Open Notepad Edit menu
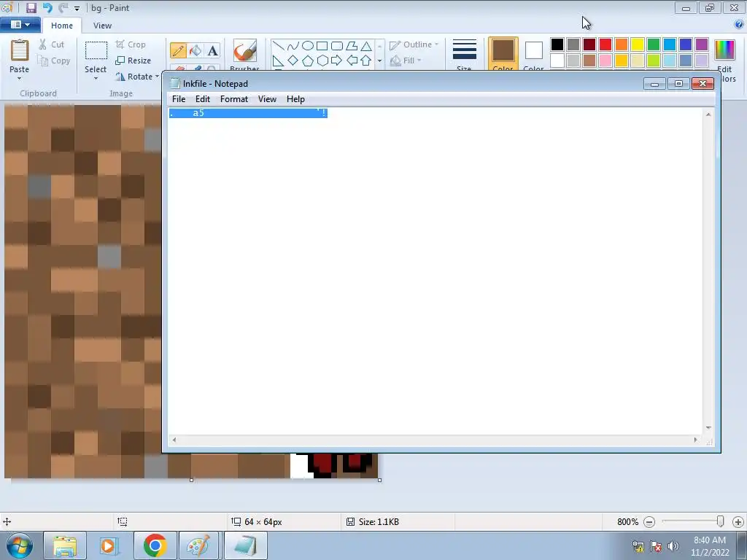747x560 pixels. coord(203,99)
